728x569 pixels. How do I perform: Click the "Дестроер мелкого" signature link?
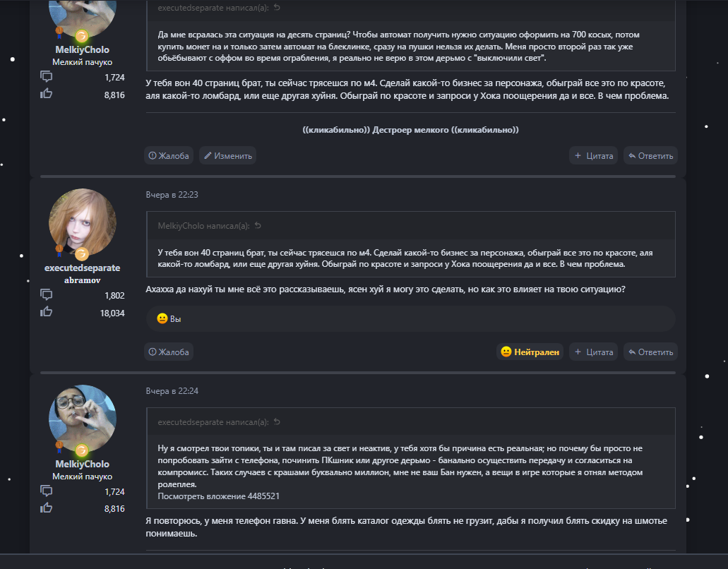[410, 130]
